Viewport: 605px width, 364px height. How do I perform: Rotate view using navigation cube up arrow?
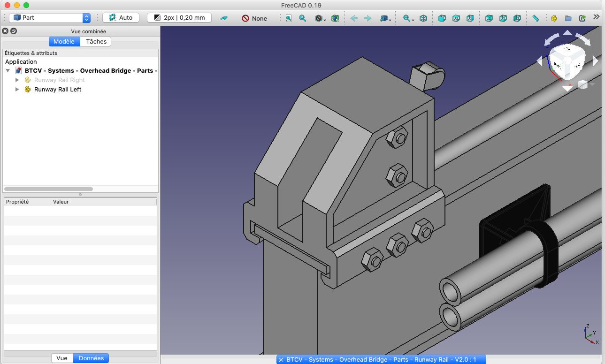(x=567, y=33)
